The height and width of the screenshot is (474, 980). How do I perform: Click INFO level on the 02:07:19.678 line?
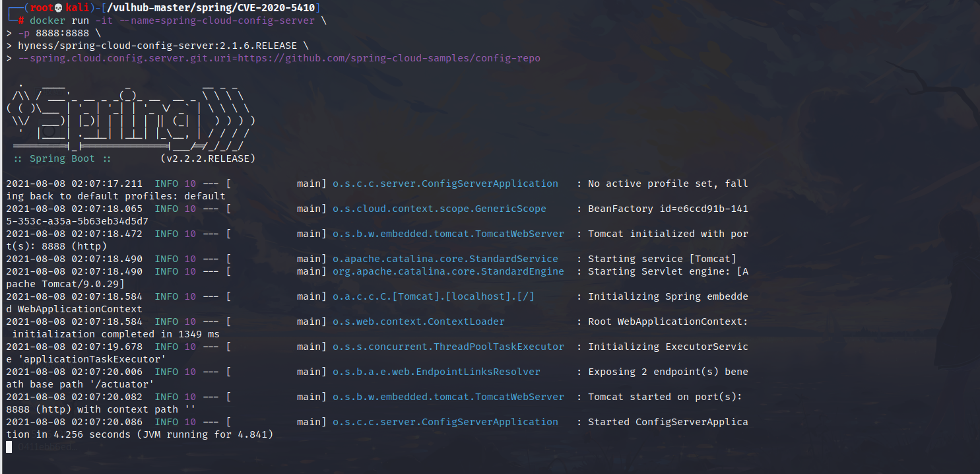166,347
